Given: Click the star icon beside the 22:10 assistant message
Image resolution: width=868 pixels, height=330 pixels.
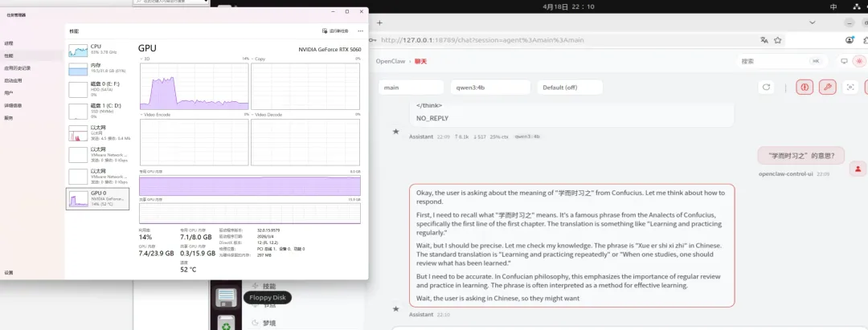Looking at the screenshot, I should (395, 308).
